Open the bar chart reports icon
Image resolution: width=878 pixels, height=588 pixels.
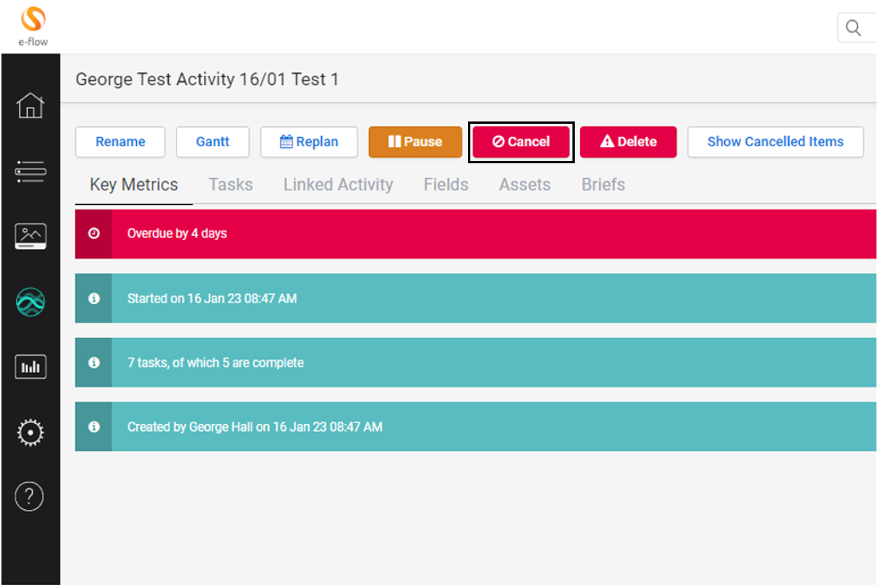[30, 367]
